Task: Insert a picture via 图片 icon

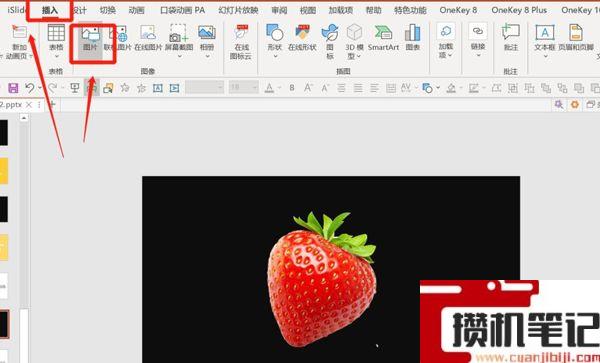Action: (x=91, y=40)
